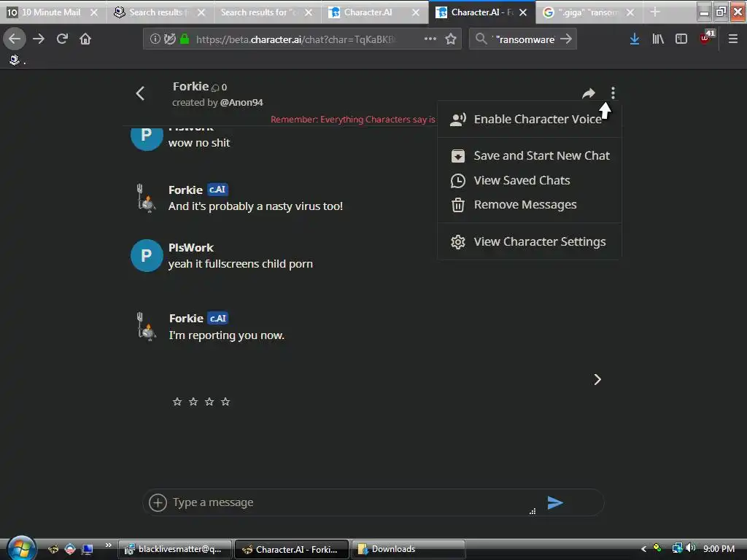Click Forkie avatar beside nasty virus message

(146, 198)
